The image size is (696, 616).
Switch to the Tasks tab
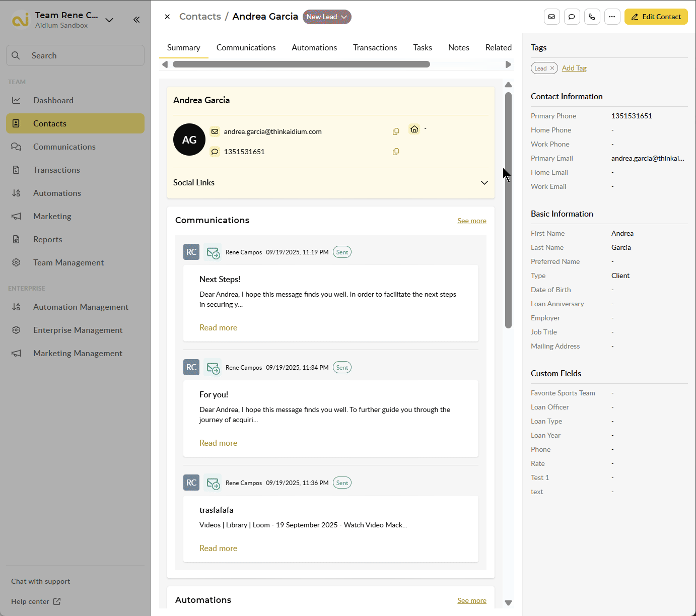[423, 48]
